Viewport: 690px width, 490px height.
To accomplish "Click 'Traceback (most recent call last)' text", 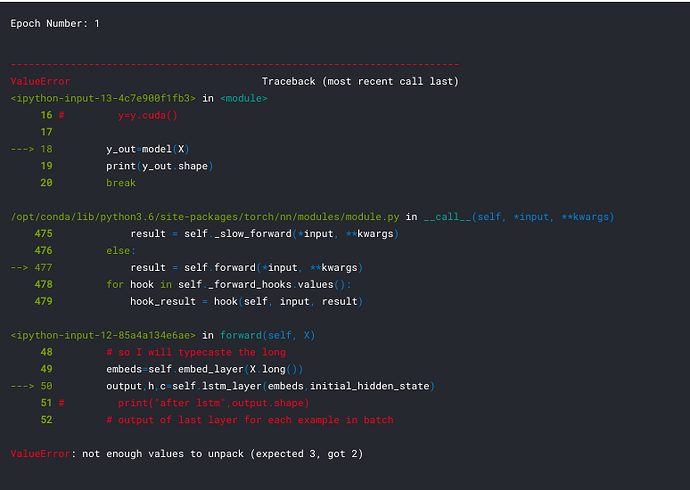I will 360,81.
